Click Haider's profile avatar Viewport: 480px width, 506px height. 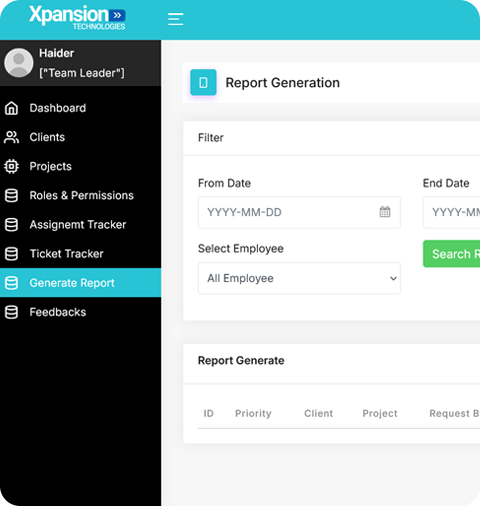click(19, 63)
